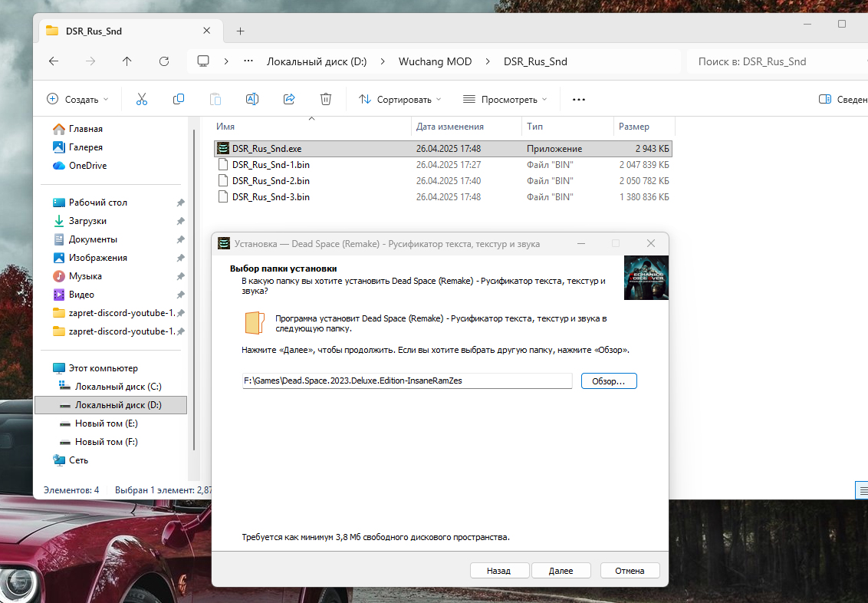868x603 pixels.
Task: Click the Copy icon in Explorer toolbar
Action: coord(179,99)
